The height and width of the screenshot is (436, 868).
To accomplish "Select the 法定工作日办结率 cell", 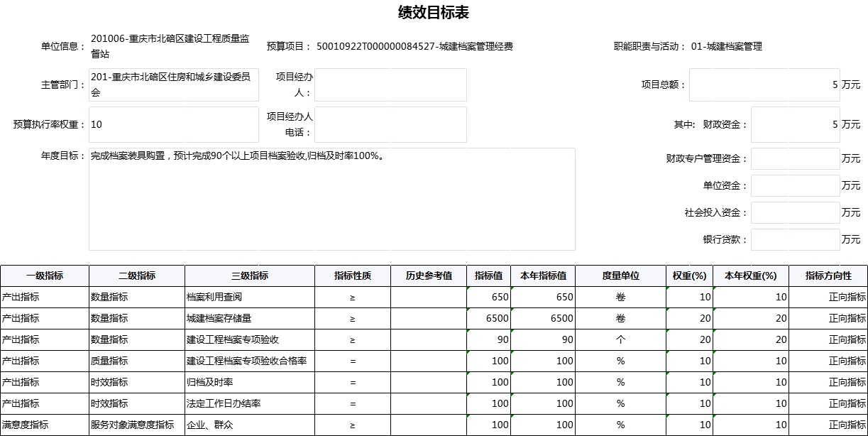I will pos(250,403).
